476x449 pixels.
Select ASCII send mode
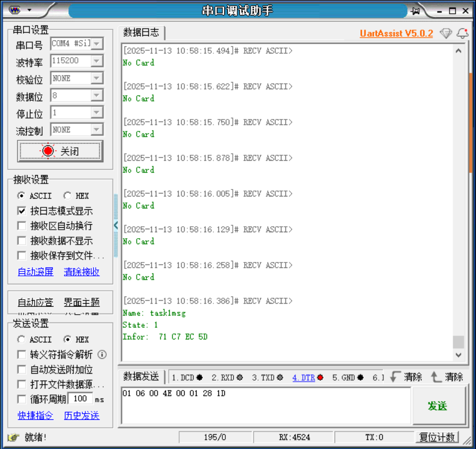pyautogui.click(x=21, y=339)
